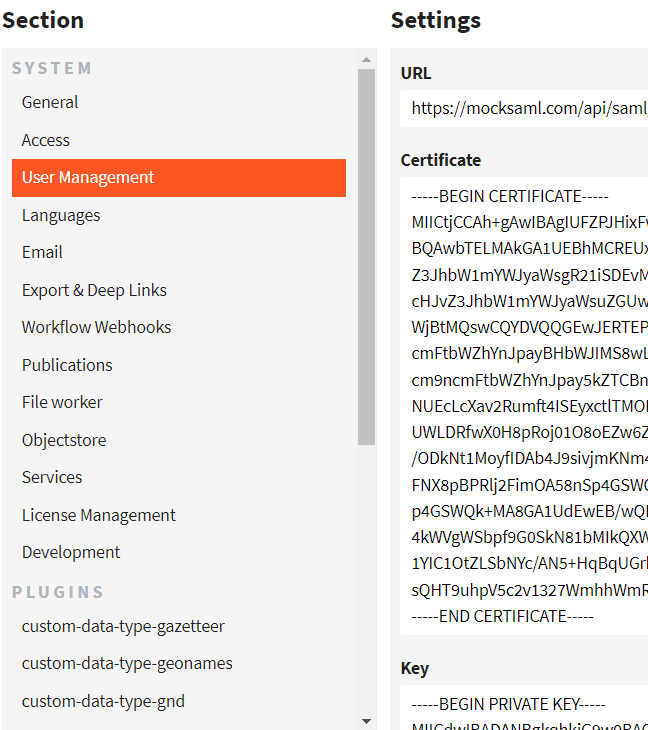Click the sidebar scrollbar down arrow

click(x=366, y=720)
